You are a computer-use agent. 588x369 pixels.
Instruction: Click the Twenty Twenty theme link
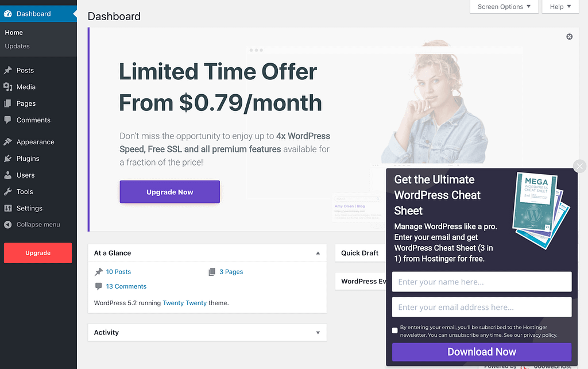pyautogui.click(x=184, y=302)
